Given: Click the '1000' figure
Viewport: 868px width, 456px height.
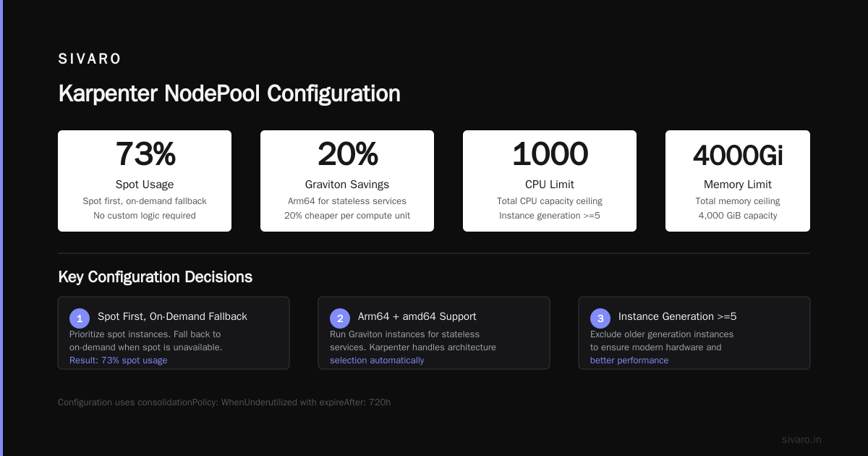Looking at the screenshot, I should pyautogui.click(x=550, y=154).
